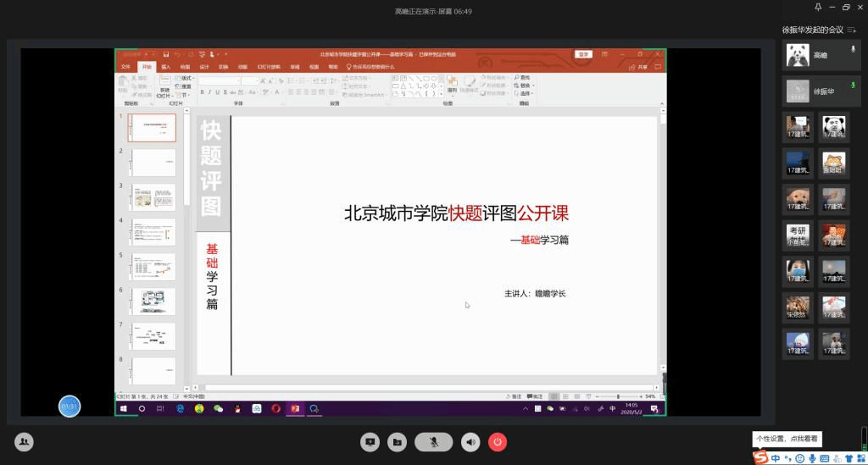
Task: Switch to the 开始 ribbon tab
Action: tap(147, 67)
